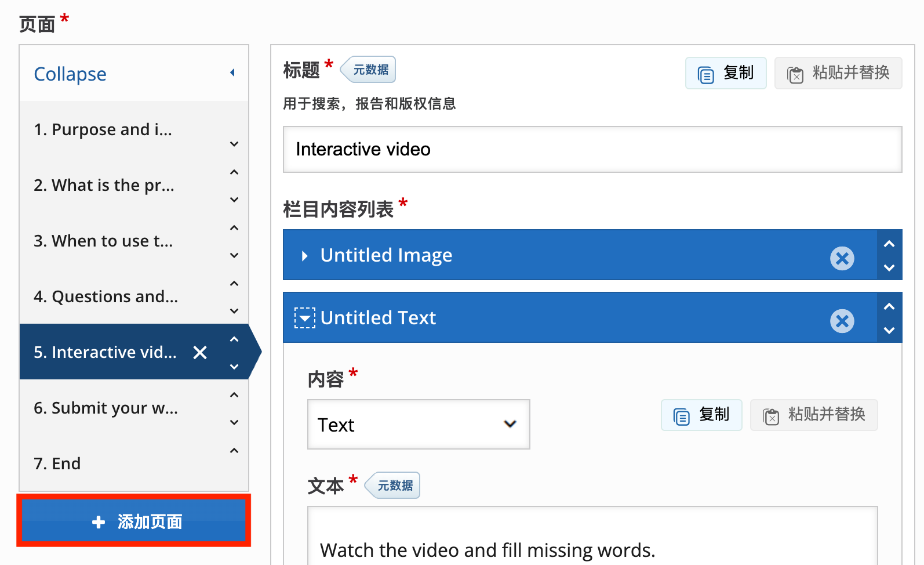This screenshot has width=924, height=565.
Task: Click the top 复制 copy button
Action: click(x=726, y=73)
